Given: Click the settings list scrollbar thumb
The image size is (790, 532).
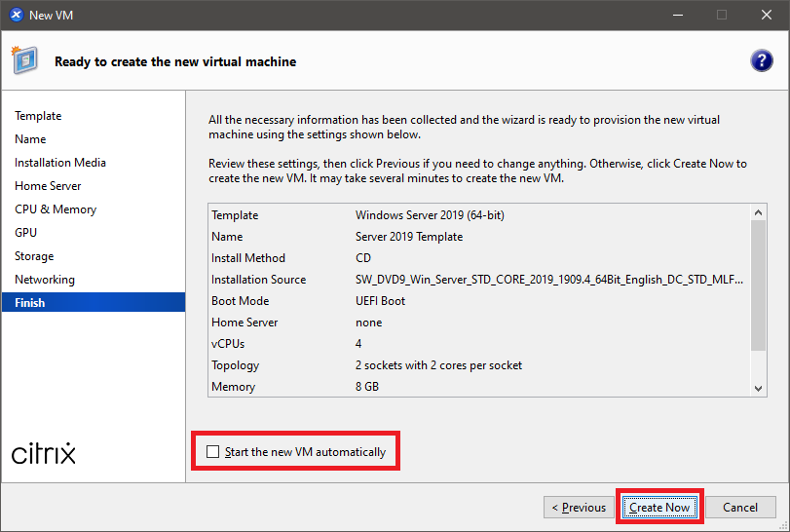Looking at the screenshot, I should click(759, 284).
